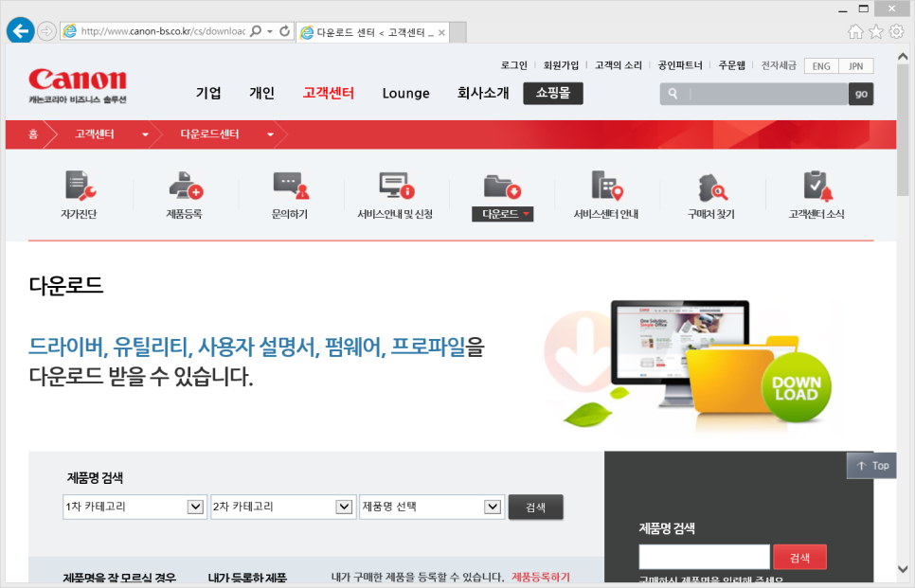Click the red 검색 button
915x588 pixels.
(x=799, y=557)
